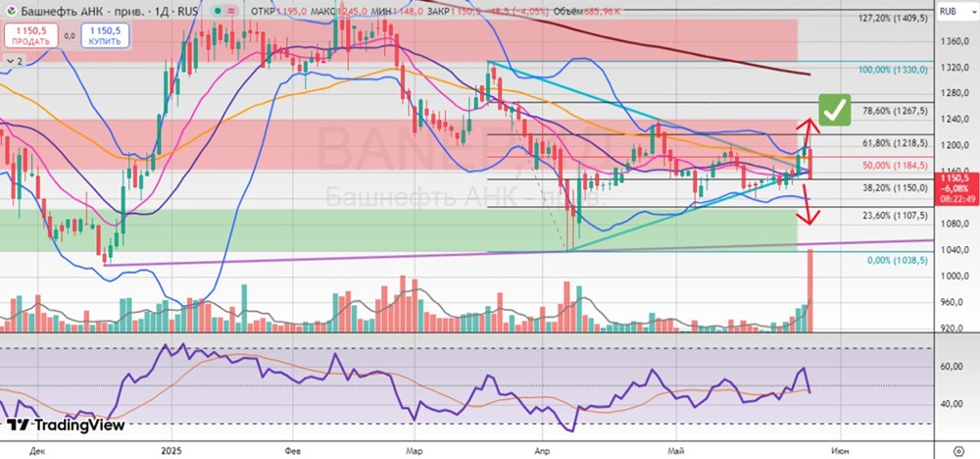980x459 pixels.
Task: Click the Мар label on time axis
Action: 414,450
